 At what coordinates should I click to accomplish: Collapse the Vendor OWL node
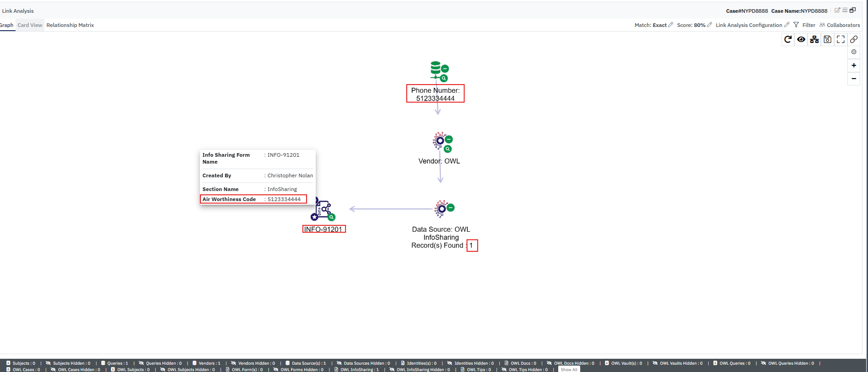click(x=449, y=139)
